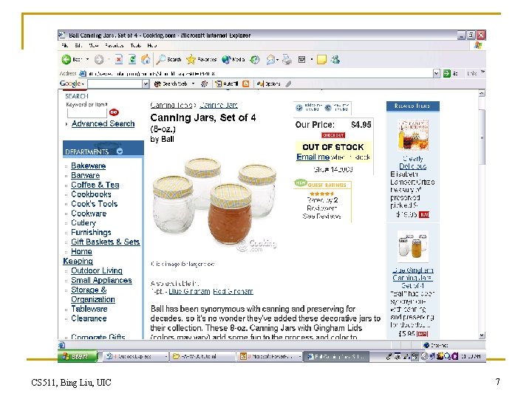This screenshot has width=532, height=399.
Task: Expand the Departments header arrow
Action: [120, 151]
